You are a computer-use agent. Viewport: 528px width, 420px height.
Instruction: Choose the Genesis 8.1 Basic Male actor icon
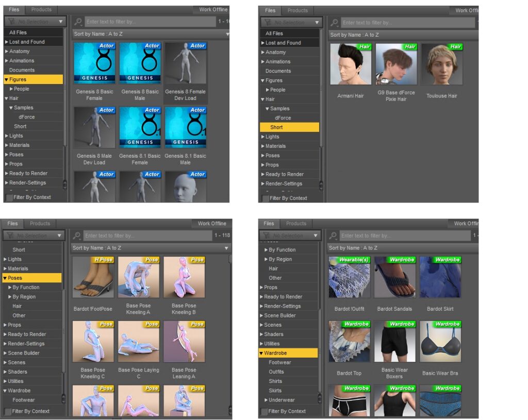point(185,127)
